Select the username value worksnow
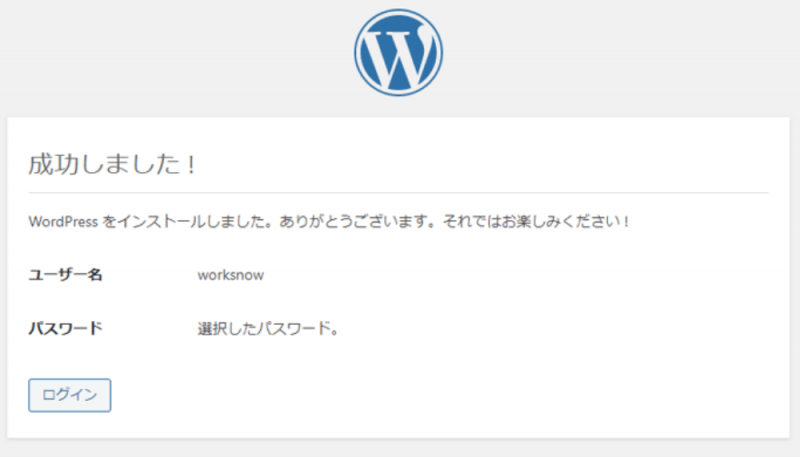Screen dimensions: 800x457 tap(231, 275)
